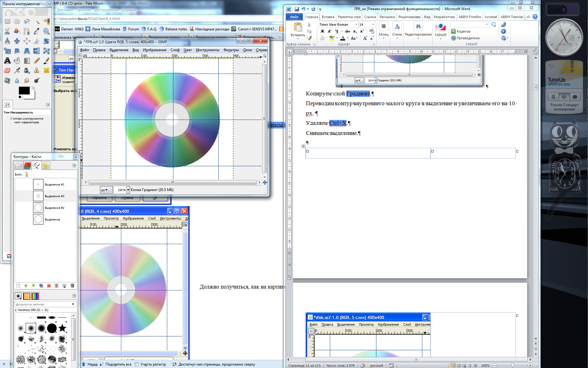Click the black foreground color swatch
This screenshot has height=368, width=588.
pos(24,90)
